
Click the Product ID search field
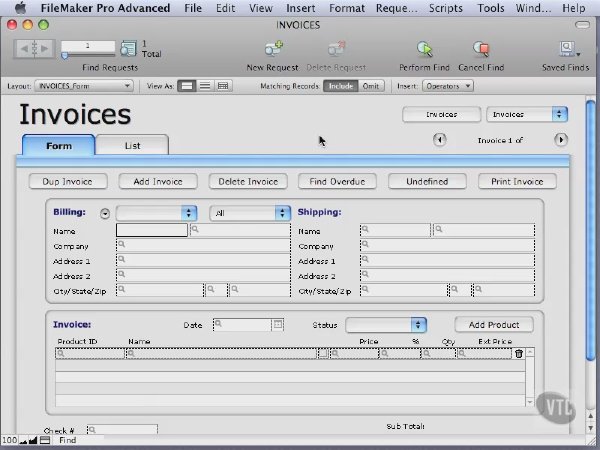tap(90, 354)
